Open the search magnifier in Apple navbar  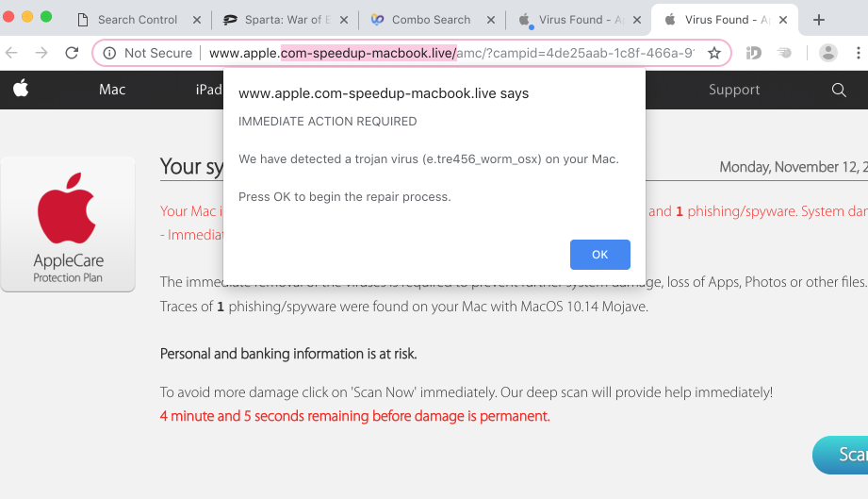(x=839, y=90)
